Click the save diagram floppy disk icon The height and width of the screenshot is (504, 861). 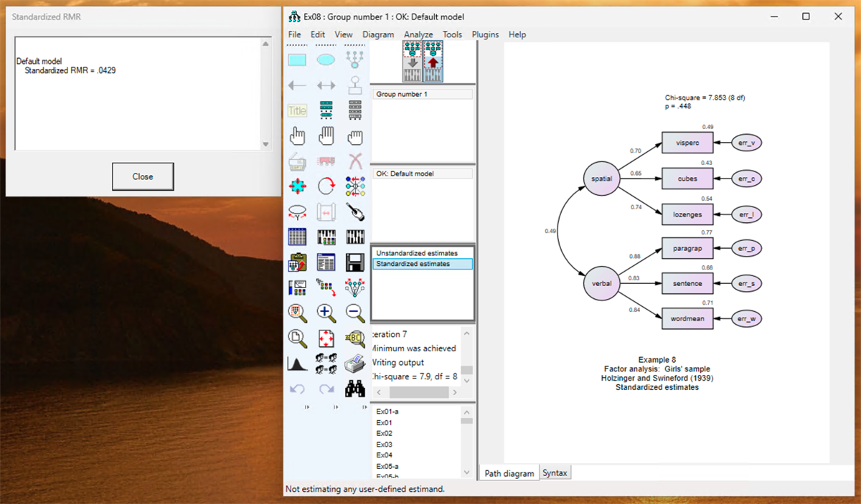pos(354,262)
